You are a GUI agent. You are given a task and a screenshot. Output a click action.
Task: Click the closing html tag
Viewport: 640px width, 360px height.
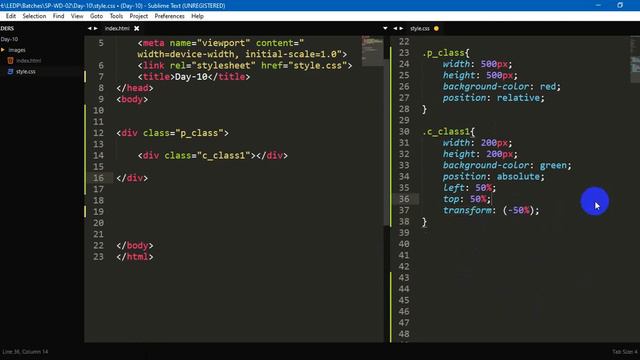click(x=135, y=257)
